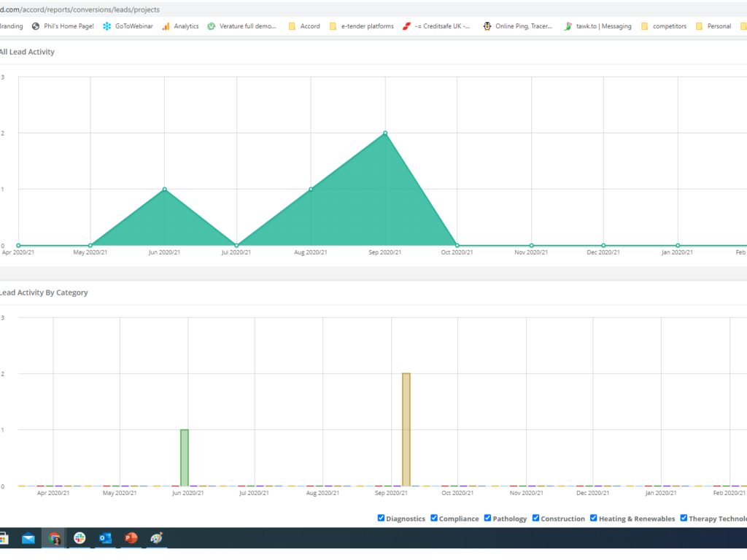Uncheck the Construction category checkbox
747x560 pixels.
click(535, 518)
